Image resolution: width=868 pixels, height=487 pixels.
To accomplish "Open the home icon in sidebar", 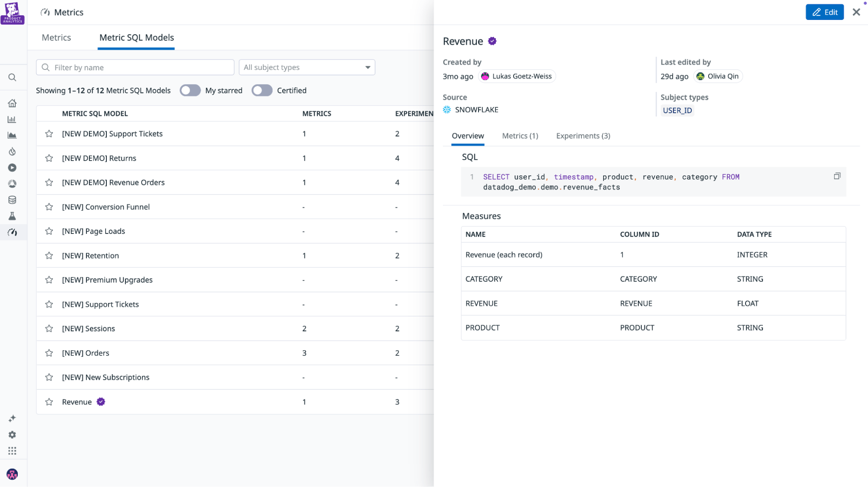I will (x=12, y=103).
